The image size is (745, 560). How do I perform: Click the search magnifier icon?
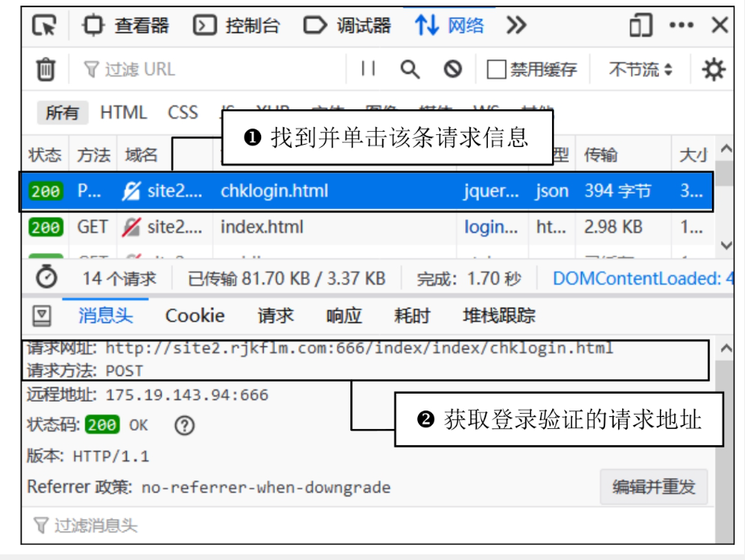[x=410, y=68]
